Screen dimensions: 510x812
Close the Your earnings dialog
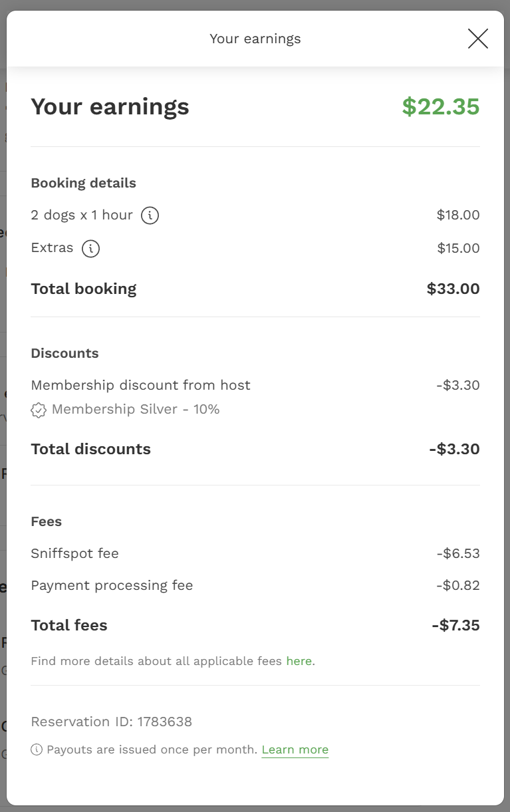pos(477,39)
